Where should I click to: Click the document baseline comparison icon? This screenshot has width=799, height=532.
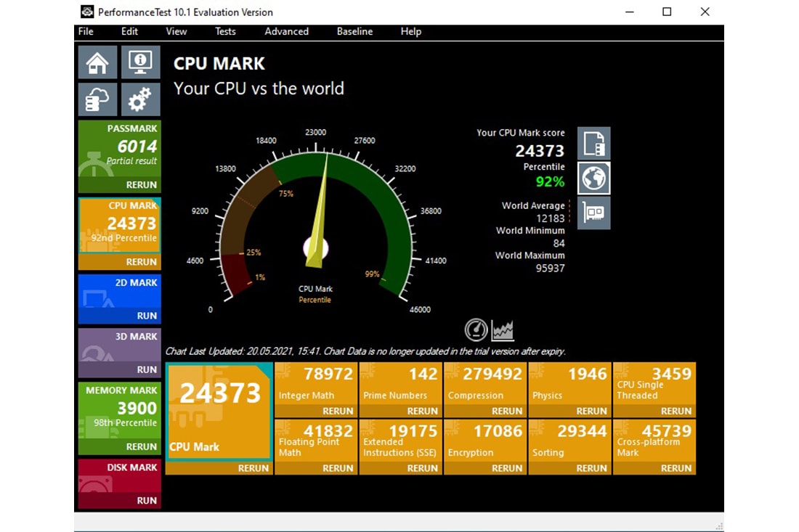point(593,143)
